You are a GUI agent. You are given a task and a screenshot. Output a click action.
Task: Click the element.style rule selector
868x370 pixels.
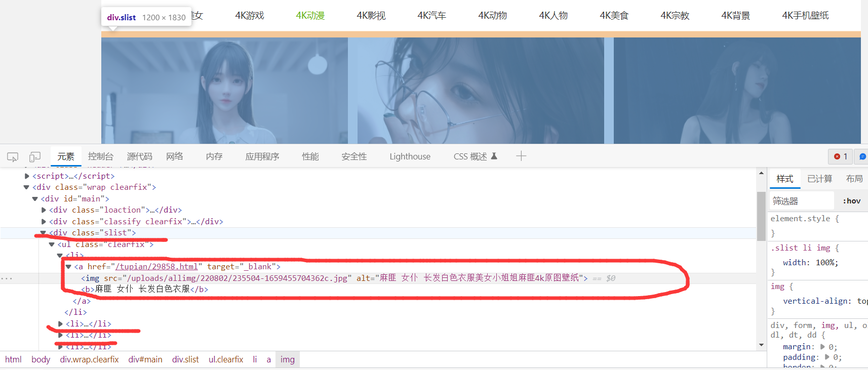point(800,219)
